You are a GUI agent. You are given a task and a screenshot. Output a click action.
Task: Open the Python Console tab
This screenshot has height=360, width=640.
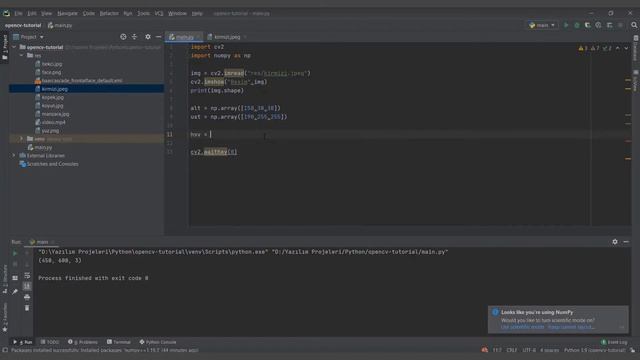point(158,342)
